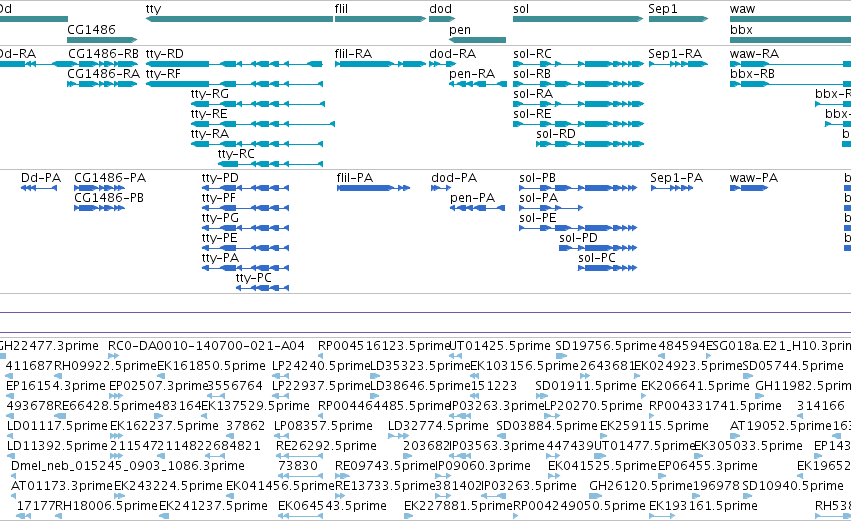Viewport: 851px width, 521px height.
Task: Open the Sep1-RA transcript label
Action: (x=675, y=54)
